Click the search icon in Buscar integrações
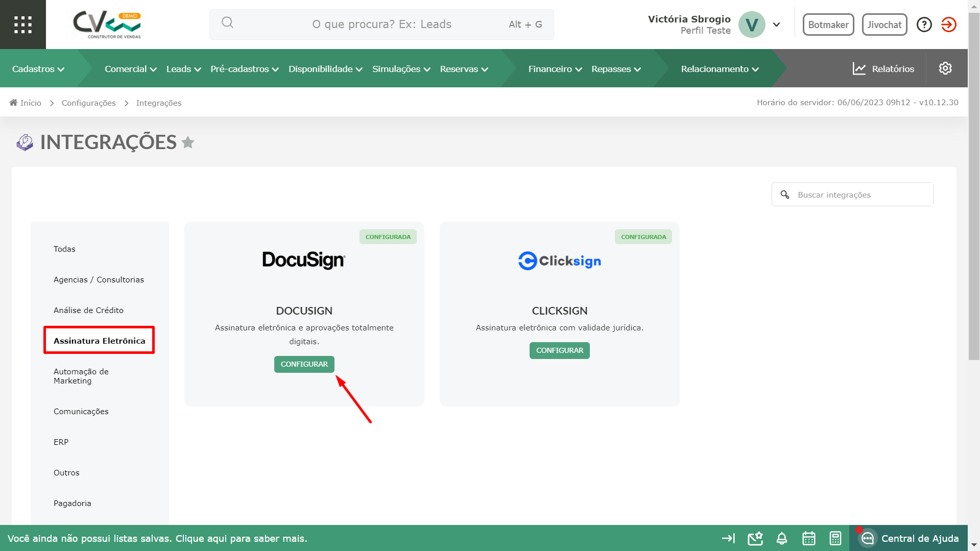 785,195
